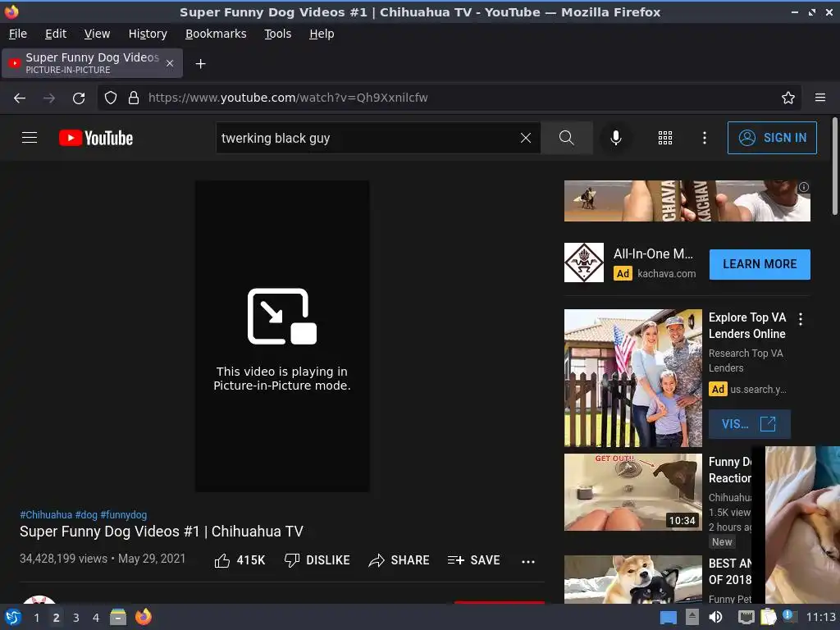Image resolution: width=840 pixels, height=630 pixels.
Task: Go forward with the browser forward arrow
Action: (48, 98)
